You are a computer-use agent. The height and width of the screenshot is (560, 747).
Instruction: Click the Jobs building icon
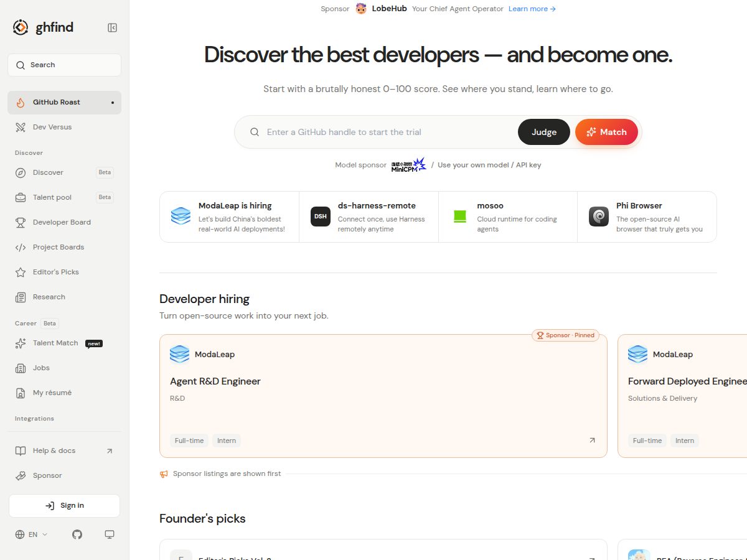point(21,368)
